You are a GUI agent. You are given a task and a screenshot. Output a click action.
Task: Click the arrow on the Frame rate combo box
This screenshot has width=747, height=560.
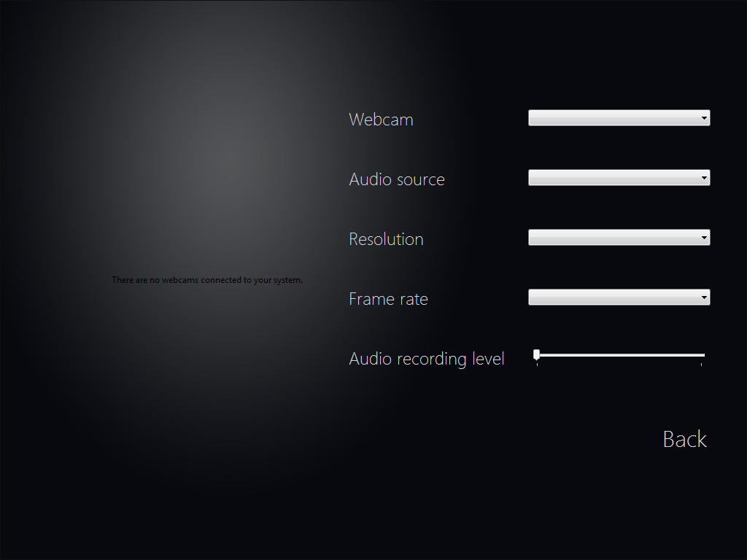[x=704, y=297]
